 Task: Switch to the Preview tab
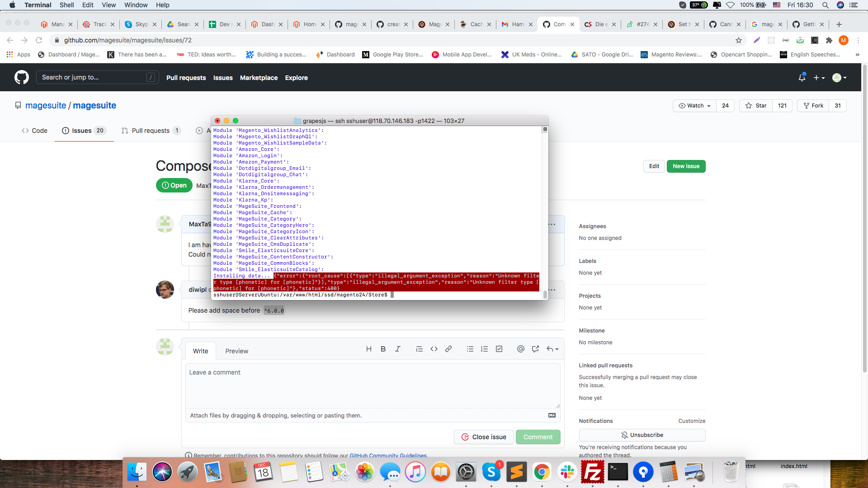236,351
